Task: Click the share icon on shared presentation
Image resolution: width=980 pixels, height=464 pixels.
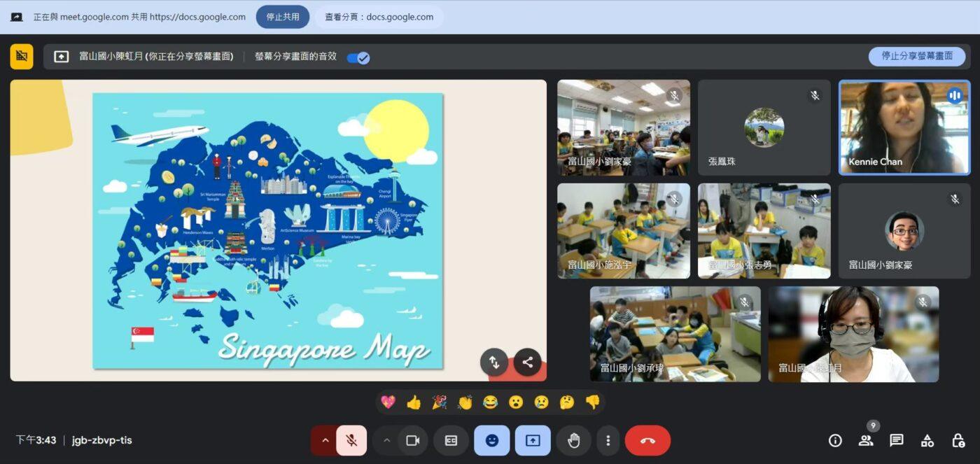Action: pos(527,362)
